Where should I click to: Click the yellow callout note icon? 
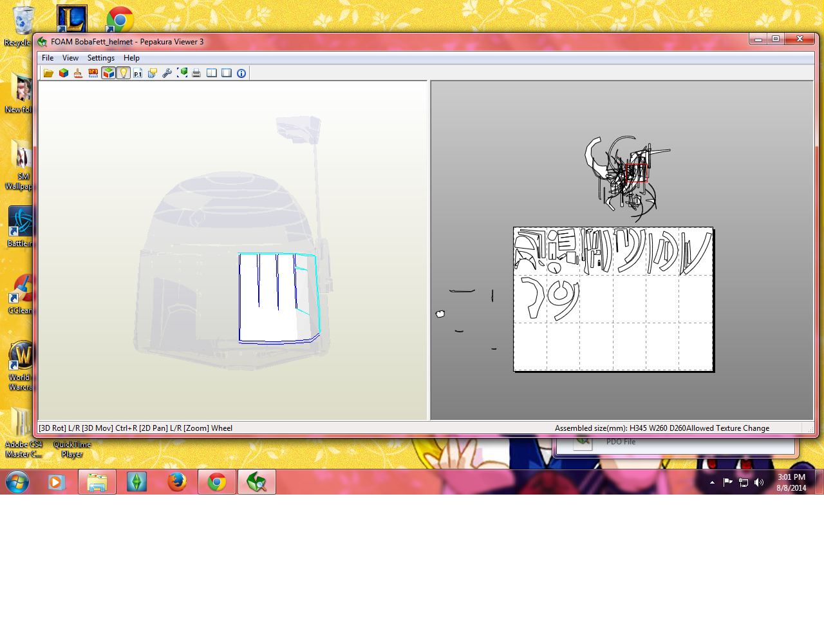tap(153, 73)
